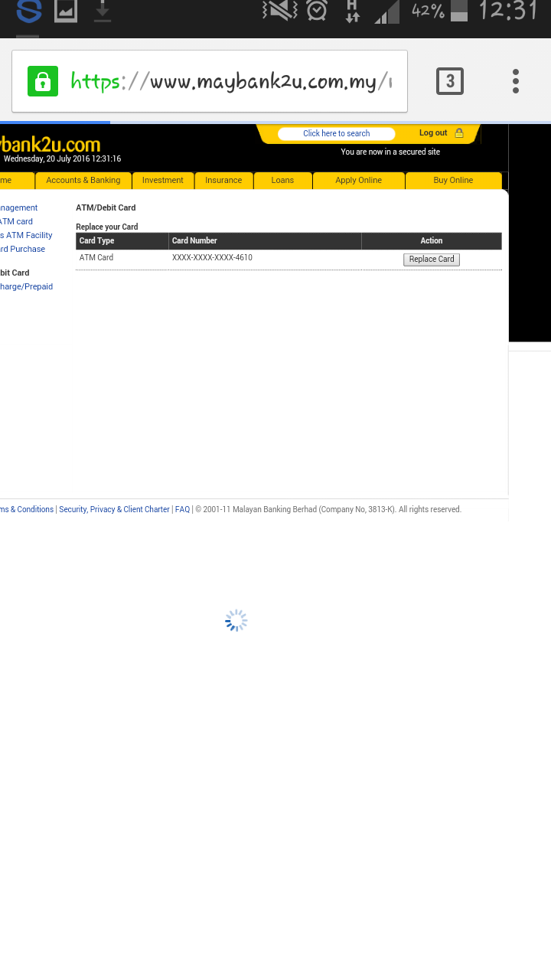The image size is (551, 980).
Task: Open the Apply Online tab
Action: 358,181
